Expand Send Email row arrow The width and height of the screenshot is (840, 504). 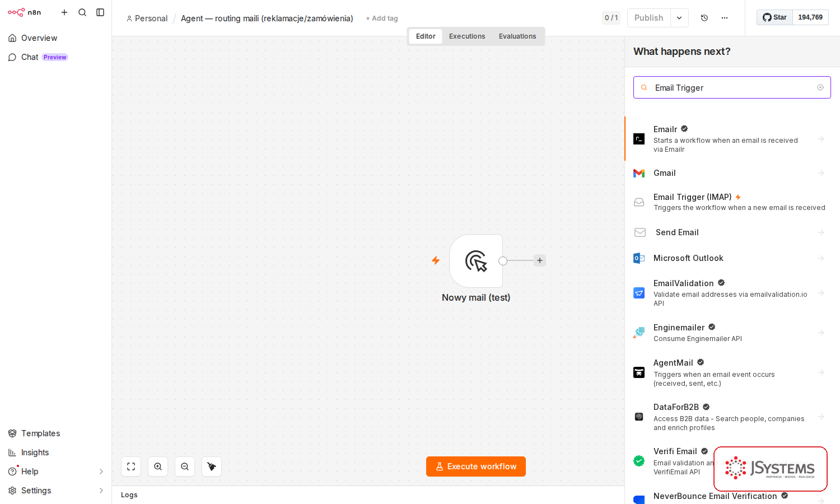coord(821,232)
